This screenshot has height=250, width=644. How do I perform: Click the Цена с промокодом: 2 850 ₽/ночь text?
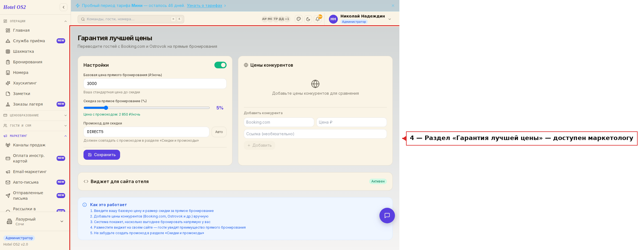point(112,114)
